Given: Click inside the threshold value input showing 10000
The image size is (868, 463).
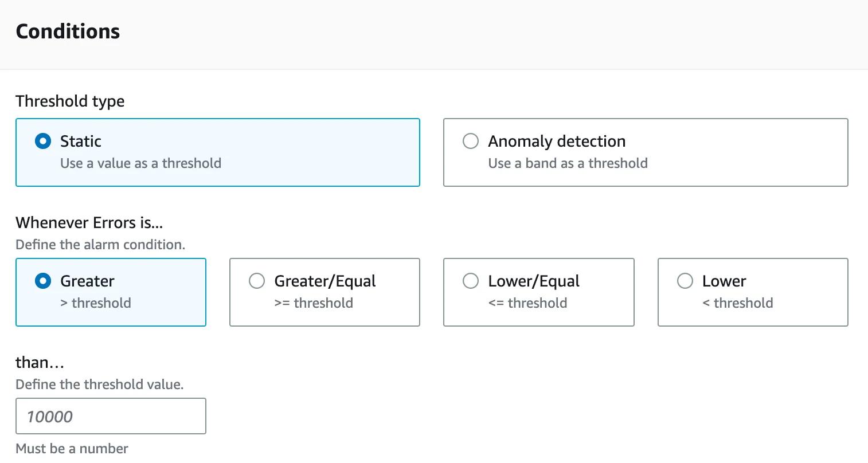Looking at the screenshot, I should pyautogui.click(x=111, y=416).
